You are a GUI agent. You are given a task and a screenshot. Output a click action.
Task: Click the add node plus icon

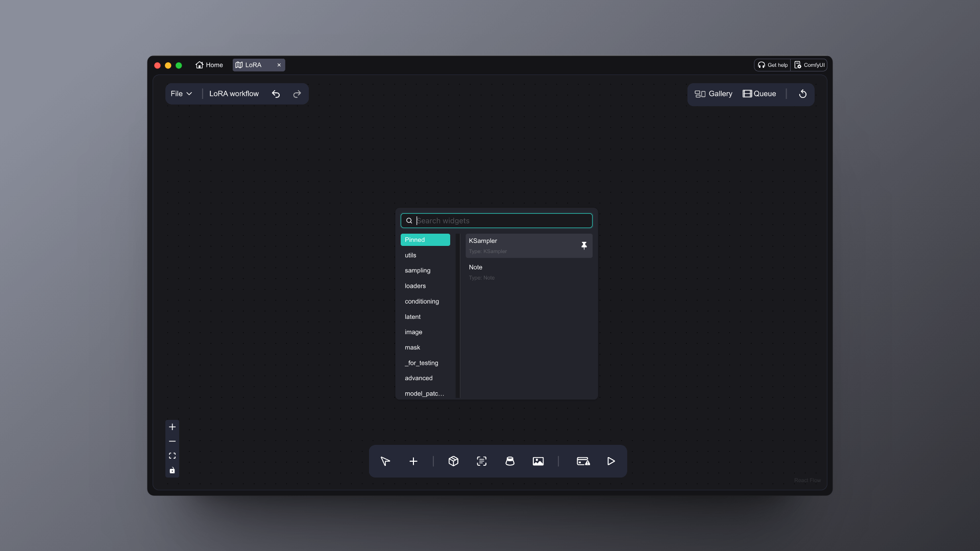413,461
